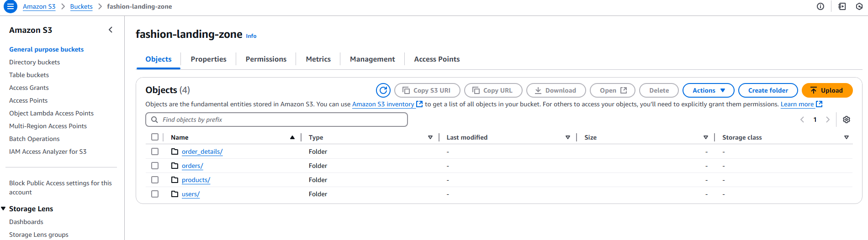This screenshot has width=868, height=240.
Task: Open external link icon after Amazon S3 inventory
Action: click(419, 104)
